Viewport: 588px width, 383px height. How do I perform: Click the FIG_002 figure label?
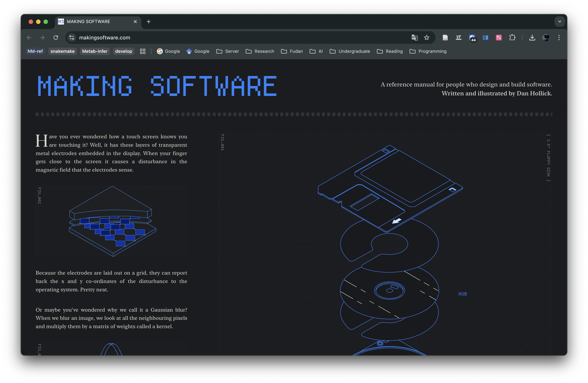pos(39,196)
